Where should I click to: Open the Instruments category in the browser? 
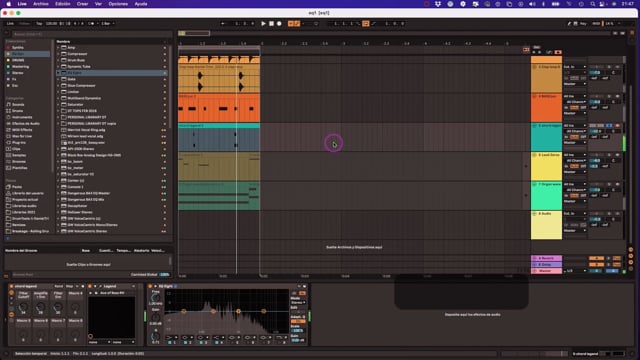coord(22,117)
